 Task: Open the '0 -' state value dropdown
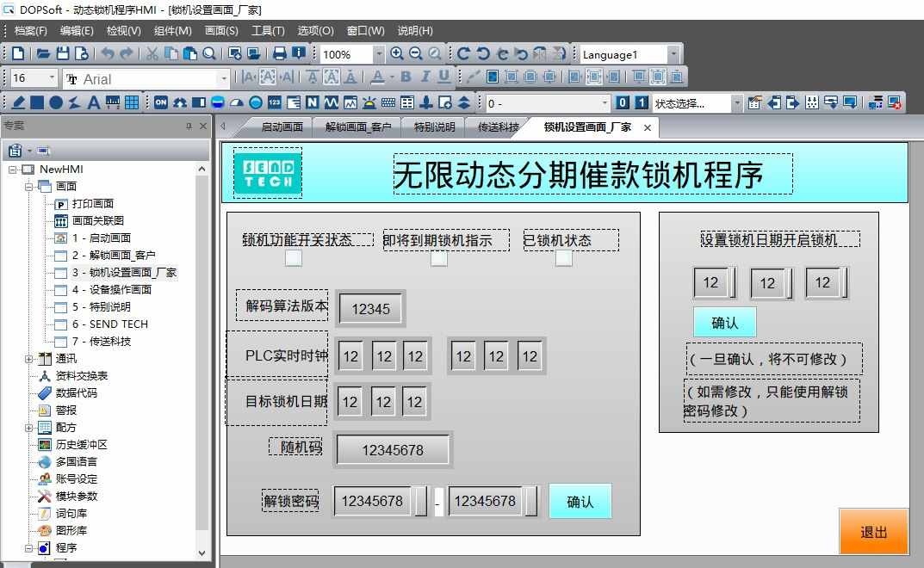[x=605, y=103]
